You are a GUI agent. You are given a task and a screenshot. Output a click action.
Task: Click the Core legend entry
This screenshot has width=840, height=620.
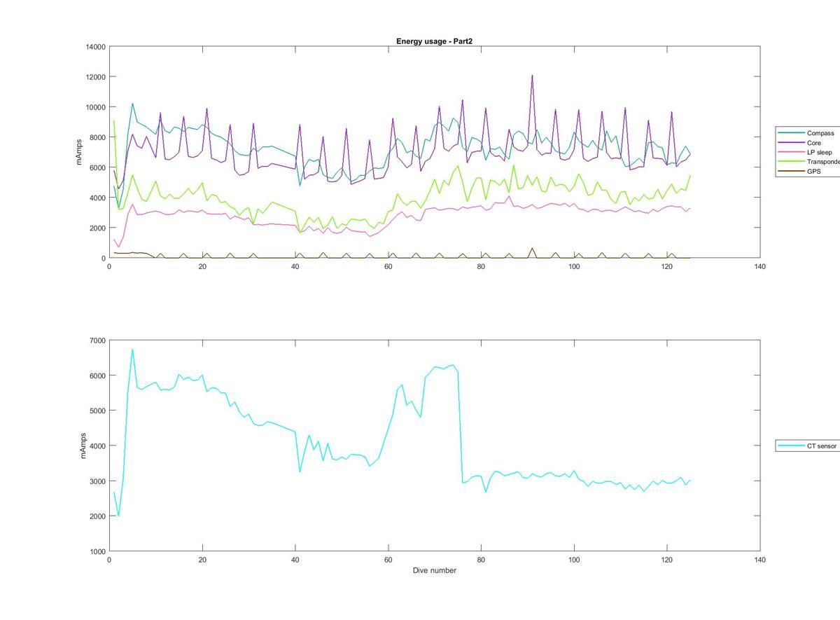pos(807,143)
